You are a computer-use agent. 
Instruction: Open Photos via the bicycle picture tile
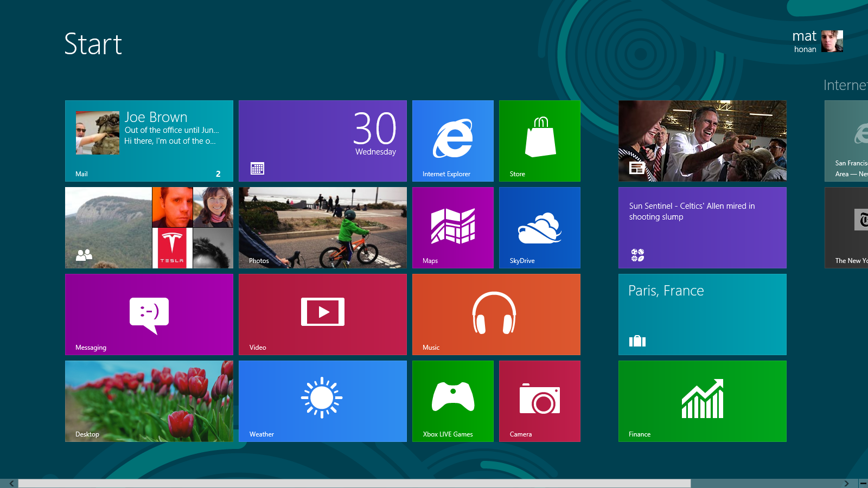coord(322,228)
